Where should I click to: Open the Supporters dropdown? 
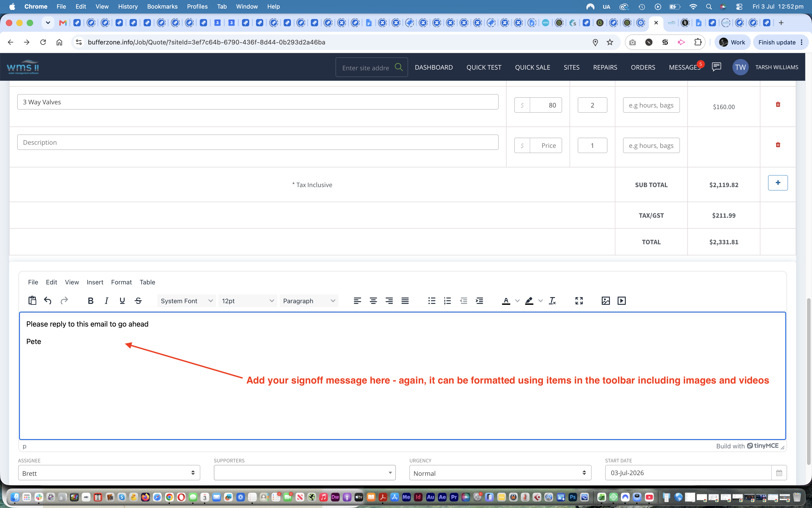[305, 473]
